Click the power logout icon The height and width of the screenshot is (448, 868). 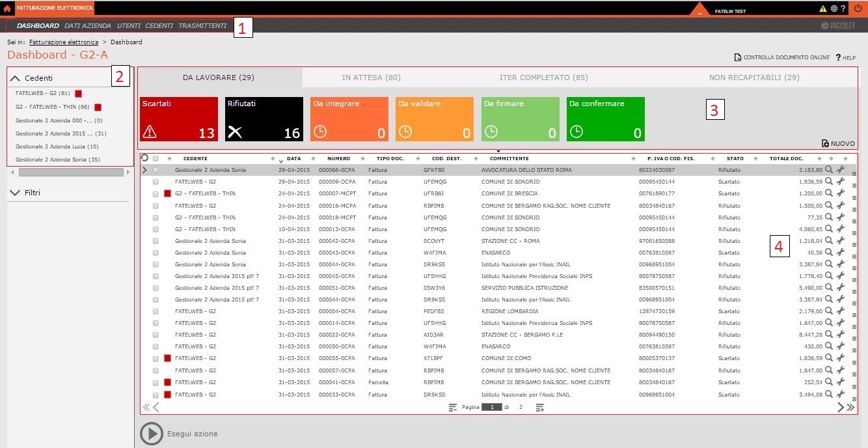(858, 8)
